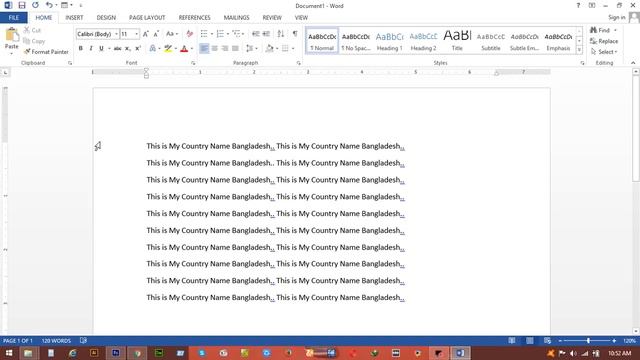Click the Find binoculars button
Image resolution: width=640 pixels, height=360 pixels.
pyautogui.click(x=600, y=30)
